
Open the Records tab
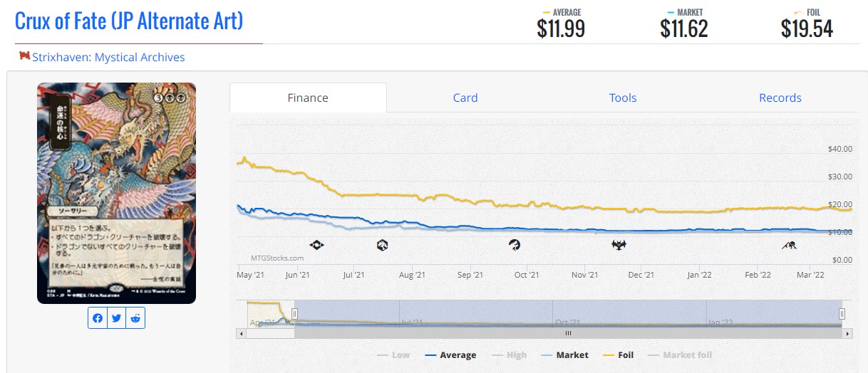pyautogui.click(x=780, y=98)
